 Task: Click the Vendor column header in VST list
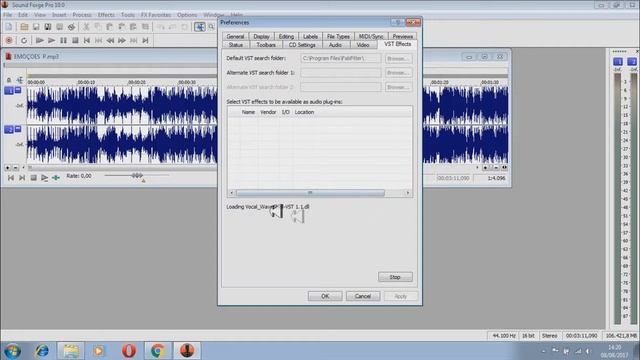tap(268, 112)
